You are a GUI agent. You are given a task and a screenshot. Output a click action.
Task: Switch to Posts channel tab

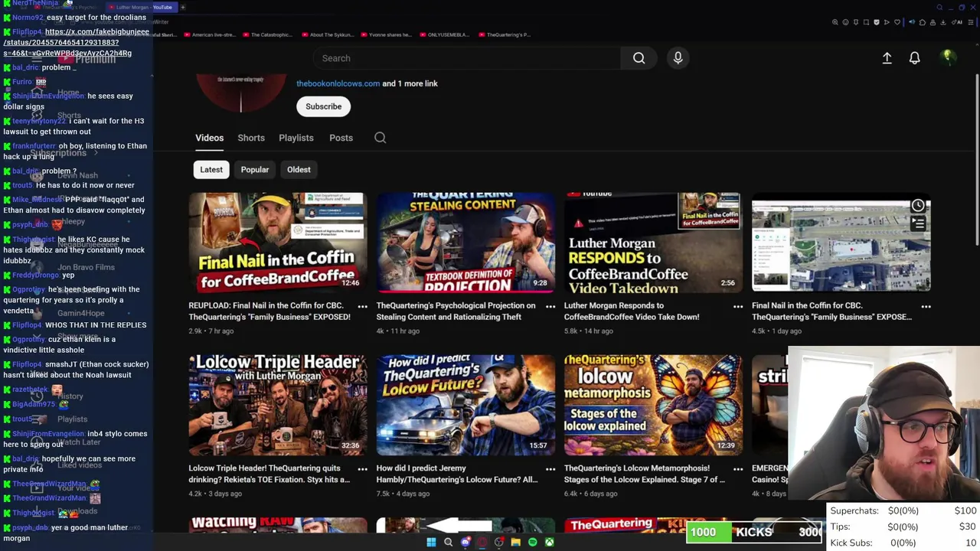point(341,138)
